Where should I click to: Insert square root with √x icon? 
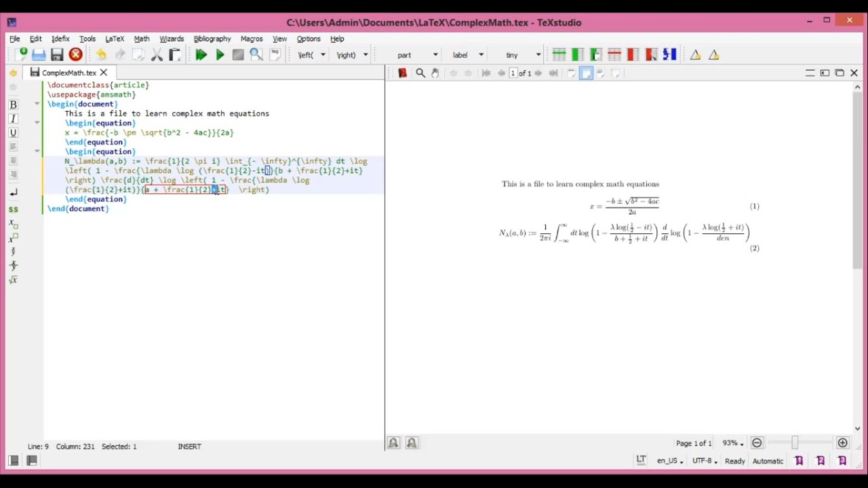13,280
